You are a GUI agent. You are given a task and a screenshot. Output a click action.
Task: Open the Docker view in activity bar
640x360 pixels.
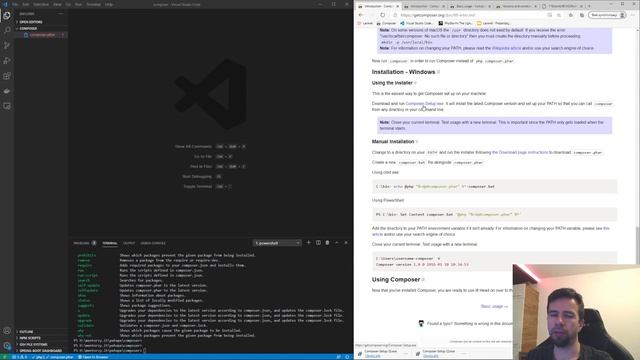tap(7, 91)
